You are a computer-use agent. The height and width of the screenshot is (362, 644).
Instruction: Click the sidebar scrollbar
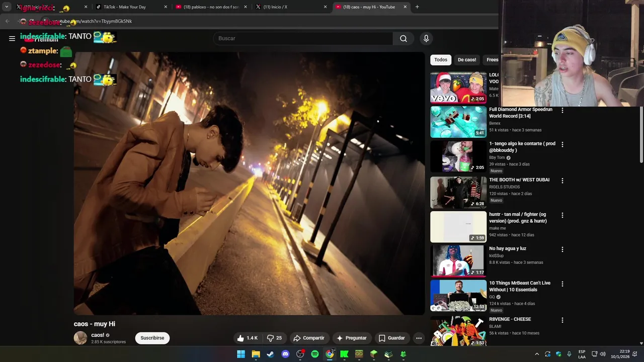point(641,136)
